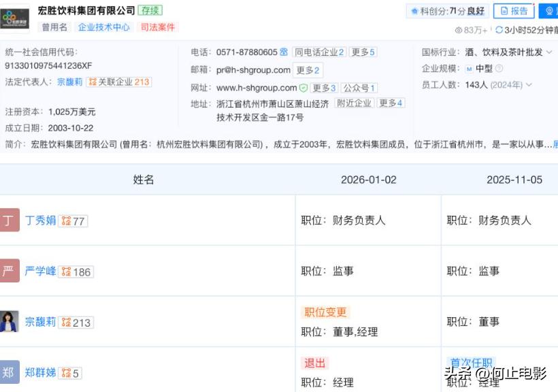Click the refresh icon before 3小时52分钟

[x=498, y=28]
